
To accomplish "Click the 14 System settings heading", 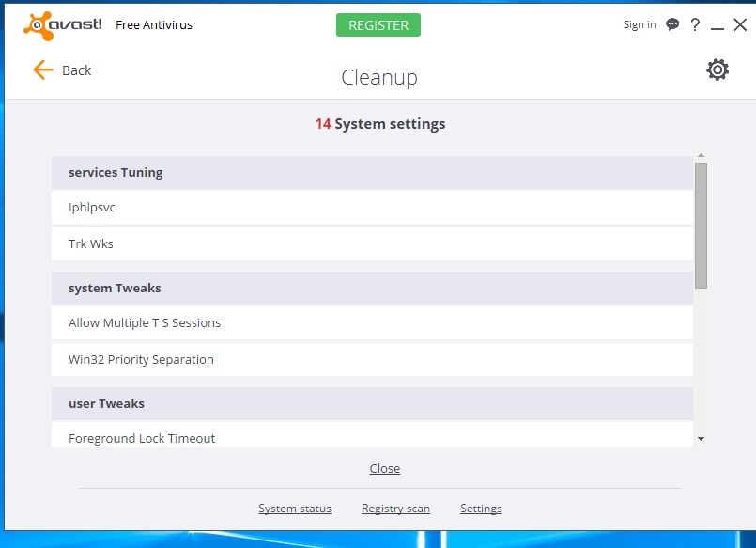I will pyautogui.click(x=380, y=124).
